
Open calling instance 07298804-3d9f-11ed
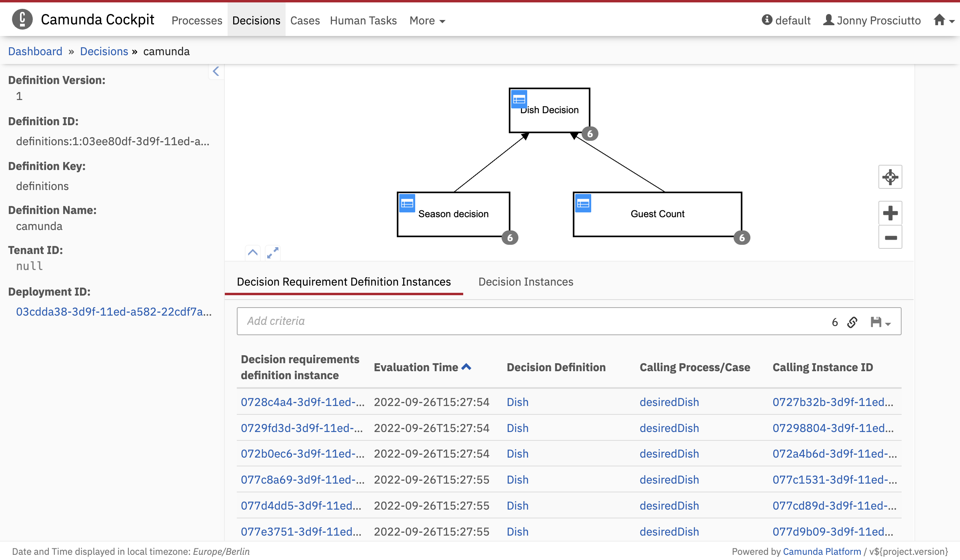point(833,428)
